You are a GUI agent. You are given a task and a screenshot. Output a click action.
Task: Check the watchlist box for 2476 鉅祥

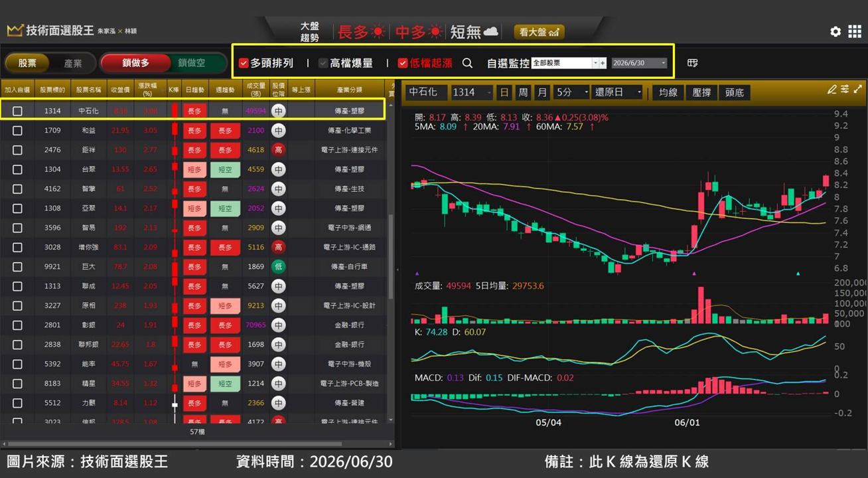[x=17, y=150]
